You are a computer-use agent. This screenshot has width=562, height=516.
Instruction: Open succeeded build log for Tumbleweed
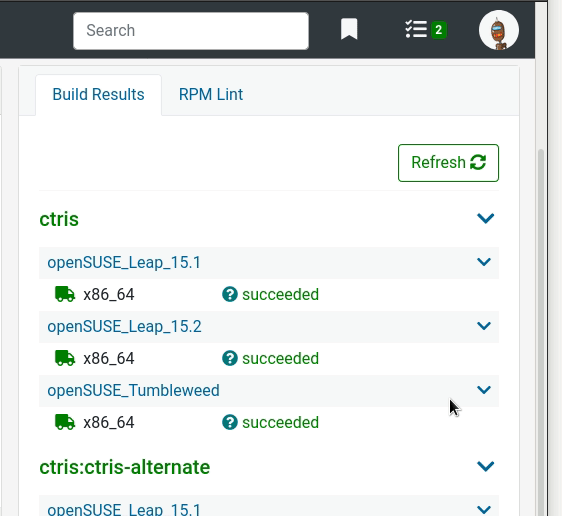click(280, 422)
